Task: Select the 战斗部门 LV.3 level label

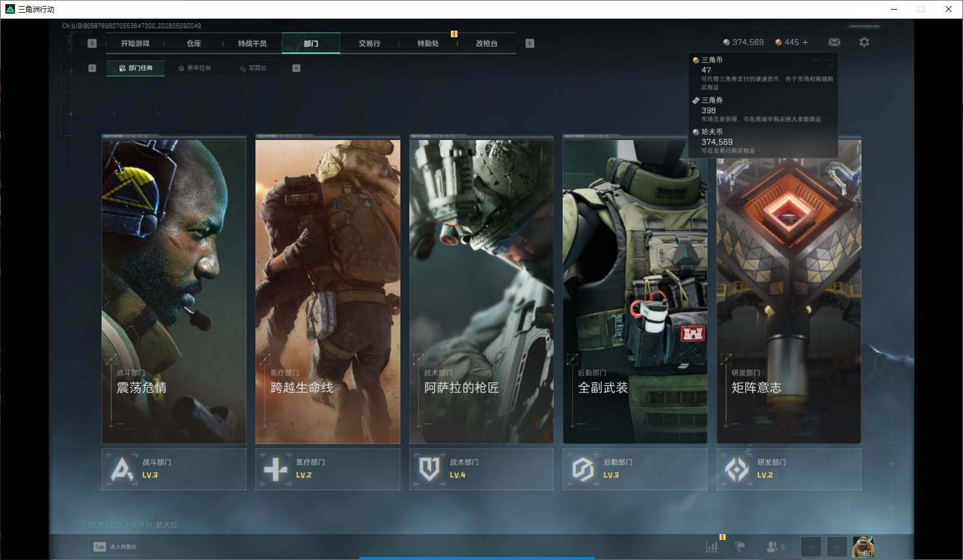Action: pos(150,475)
